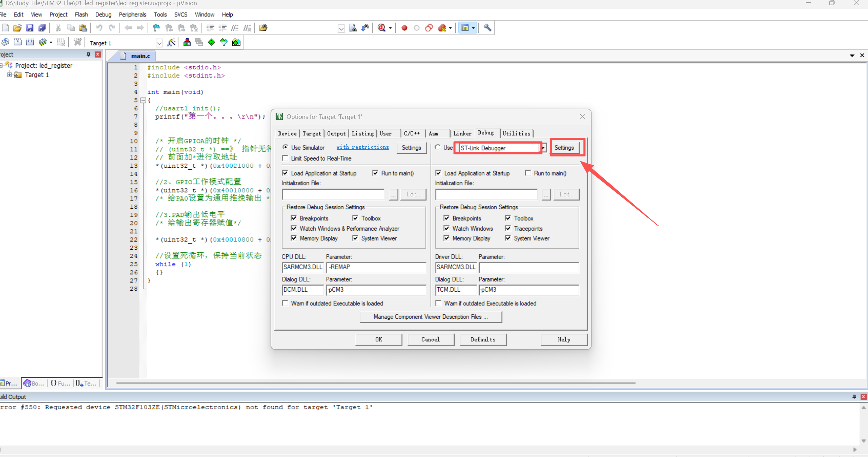Open Find in Files
868x457 pixels.
353,28
